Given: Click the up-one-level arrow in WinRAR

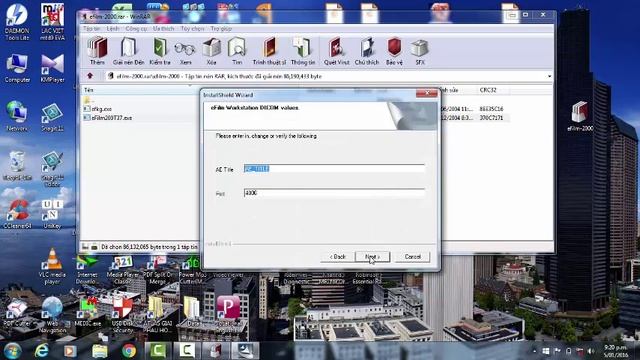Looking at the screenshot, I should [x=90, y=76].
